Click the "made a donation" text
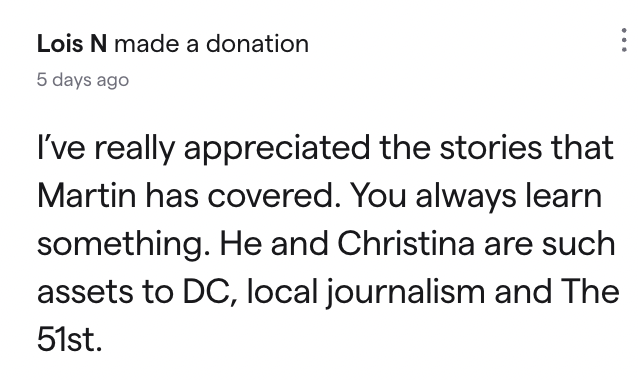 pos(212,44)
